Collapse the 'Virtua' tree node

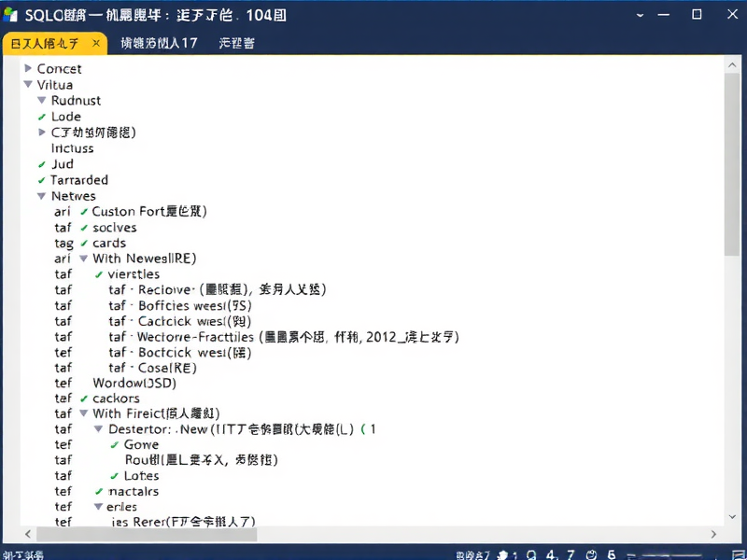click(x=29, y=84)
